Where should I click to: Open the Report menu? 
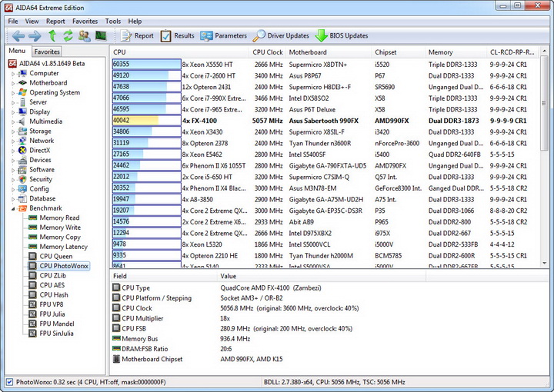click(55, 22)
